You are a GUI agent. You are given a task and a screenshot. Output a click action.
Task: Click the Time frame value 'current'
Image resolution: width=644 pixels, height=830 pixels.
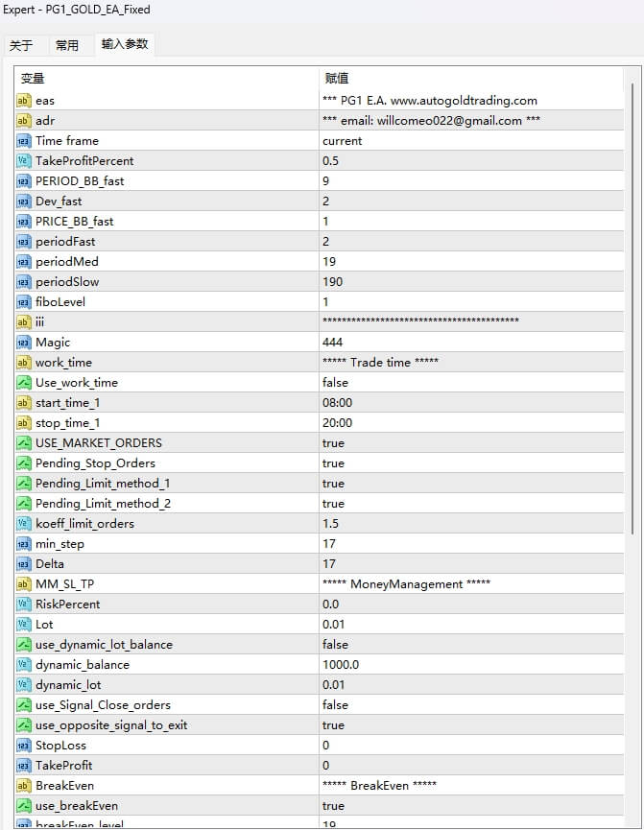click(342, 141)
